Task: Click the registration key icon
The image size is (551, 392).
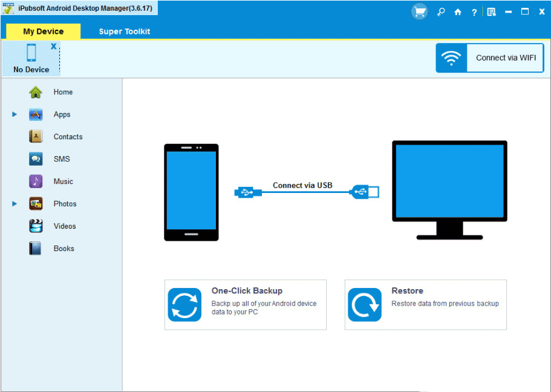Action: (x=441, y=11)
